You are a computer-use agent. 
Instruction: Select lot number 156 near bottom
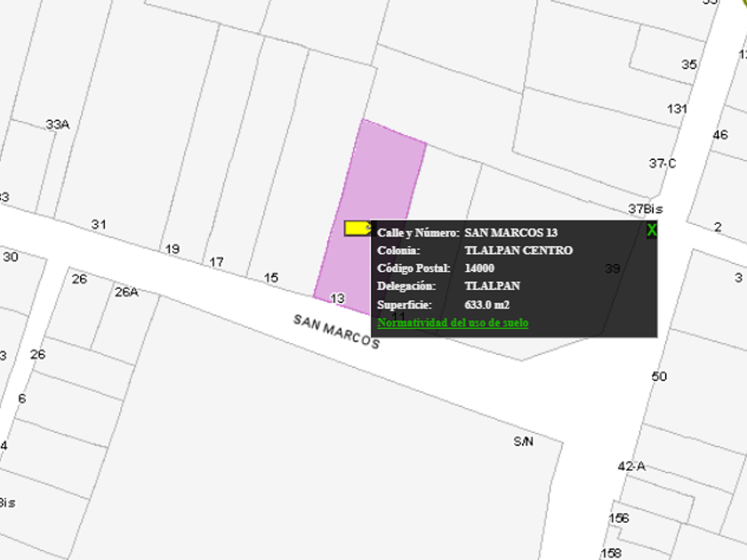point(619,518)
